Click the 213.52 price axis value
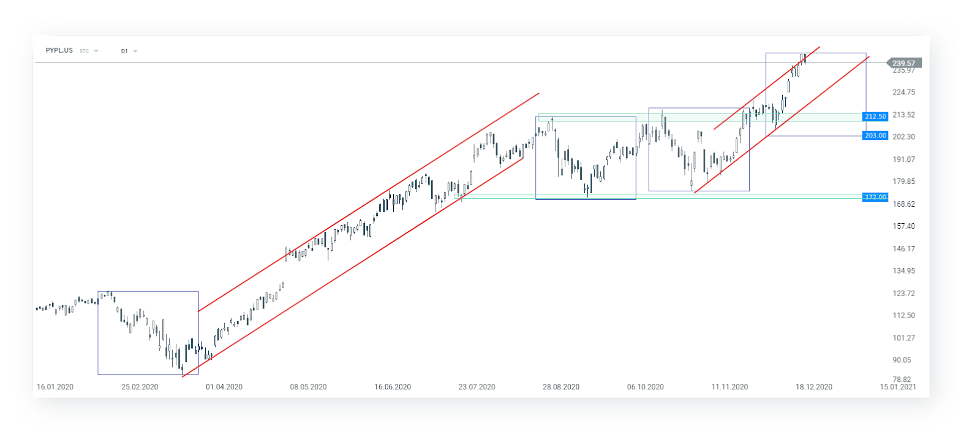This screenshot has height=447, width=980. coord(903,115)
